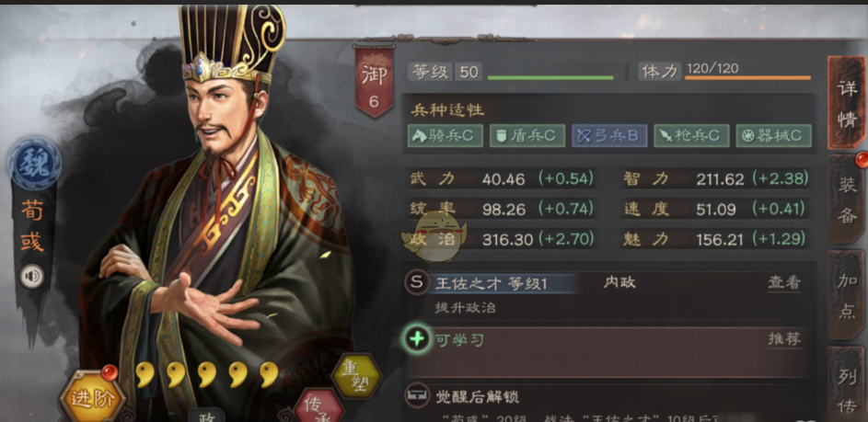The height and width of the screenshot is (422, 868).
Task: Tap the red 御 6 banner badge
Action: pyautogui.click(x=375, y=81)
